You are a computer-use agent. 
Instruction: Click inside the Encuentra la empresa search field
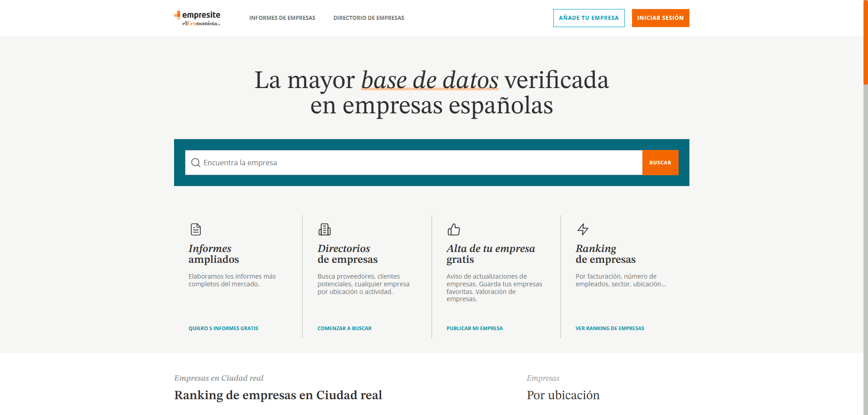click(407, 163)
